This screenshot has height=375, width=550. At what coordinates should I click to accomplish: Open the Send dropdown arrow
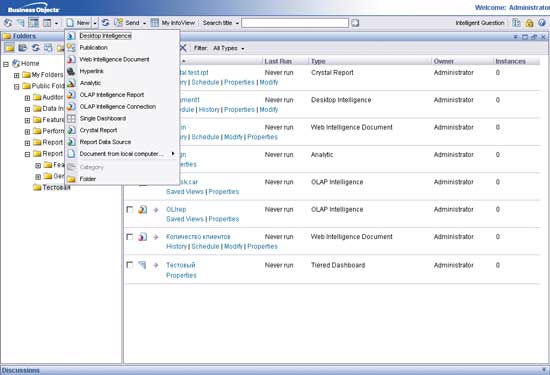pos(144,23)
